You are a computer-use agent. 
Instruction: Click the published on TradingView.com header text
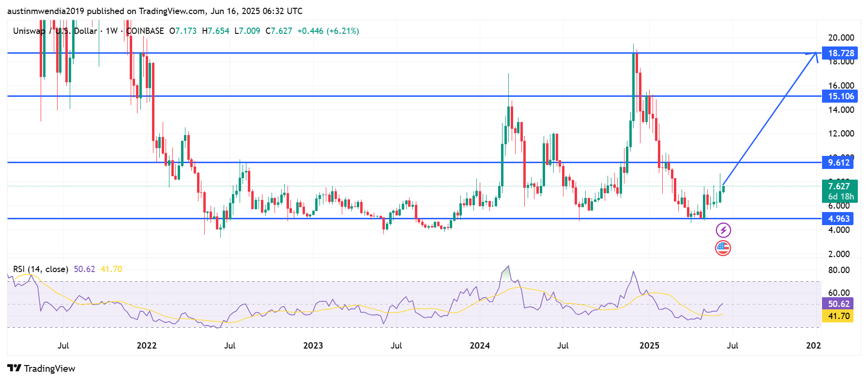[155, 11]
